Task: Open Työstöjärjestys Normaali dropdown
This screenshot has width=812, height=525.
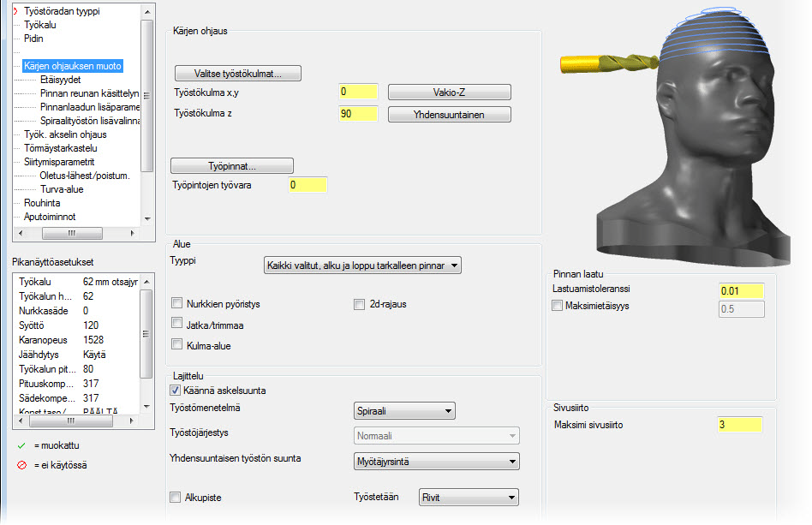Action: coord(437,436)
